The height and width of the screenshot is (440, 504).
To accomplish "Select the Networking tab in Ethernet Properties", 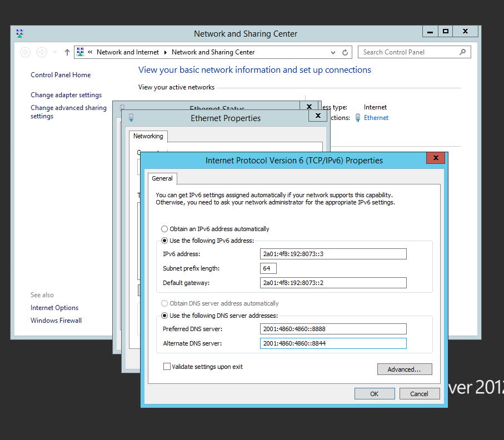I will coord(148,136).
